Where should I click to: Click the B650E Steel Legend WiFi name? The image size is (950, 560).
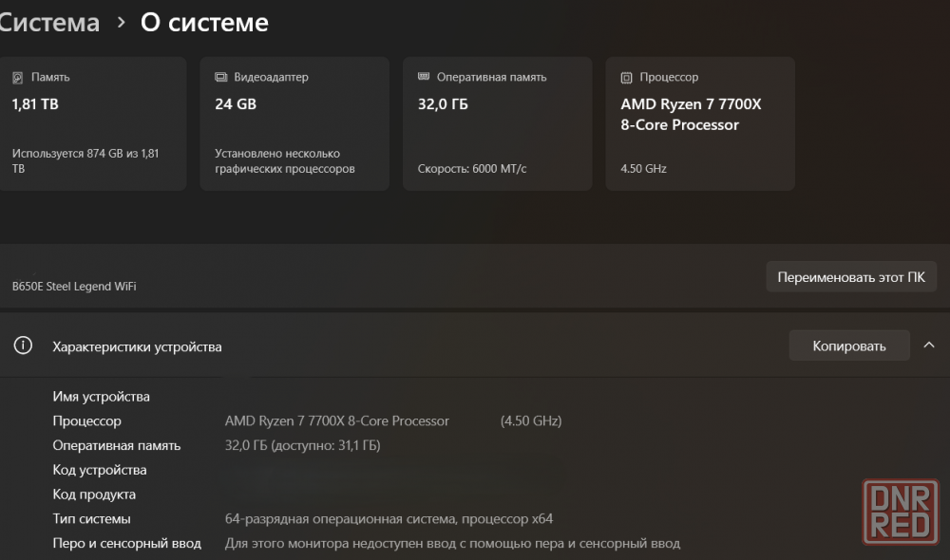pos(74,286)
